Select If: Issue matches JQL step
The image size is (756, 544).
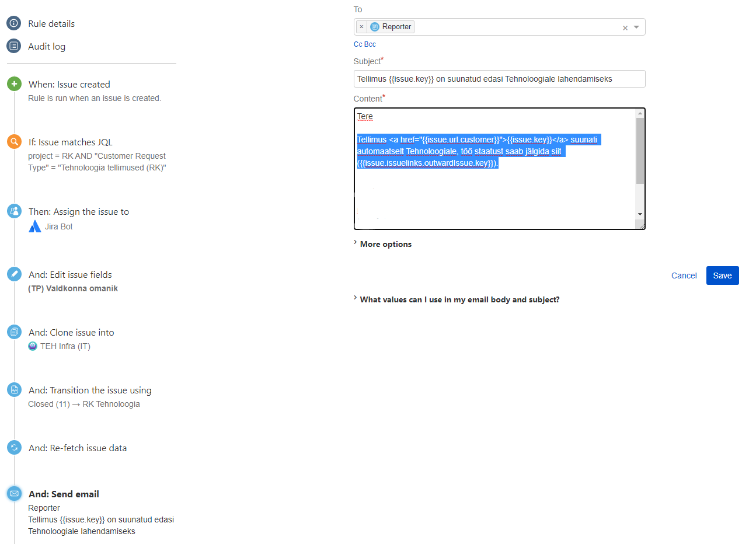71,142
